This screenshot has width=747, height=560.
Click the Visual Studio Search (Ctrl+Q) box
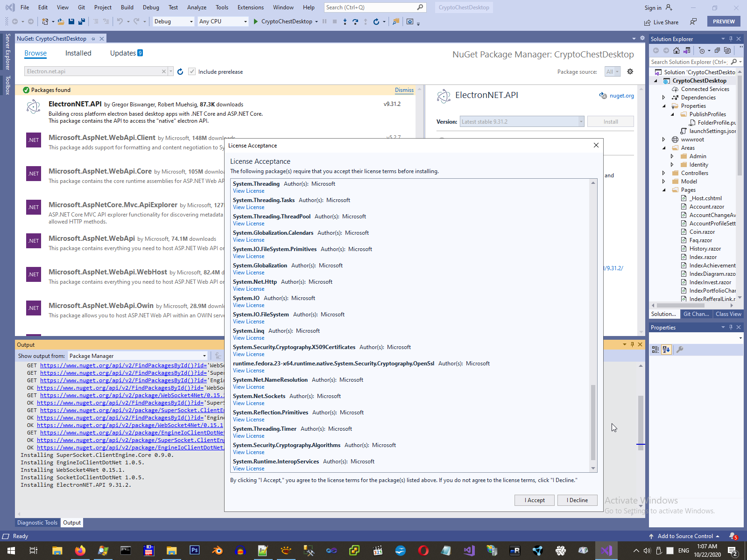click(375, 7)
